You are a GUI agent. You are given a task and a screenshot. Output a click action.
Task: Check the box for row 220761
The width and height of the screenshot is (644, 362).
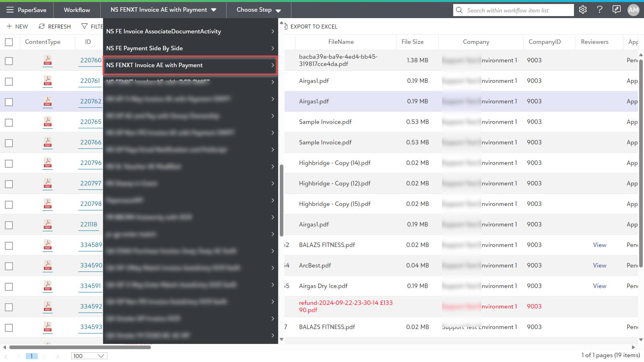coord(9,81)
